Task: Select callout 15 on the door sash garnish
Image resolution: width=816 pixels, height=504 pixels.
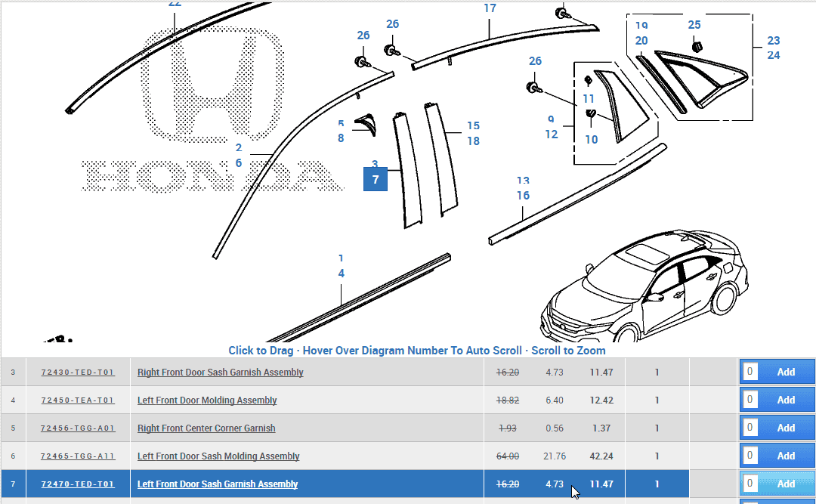Action: [x=474, y=125]
